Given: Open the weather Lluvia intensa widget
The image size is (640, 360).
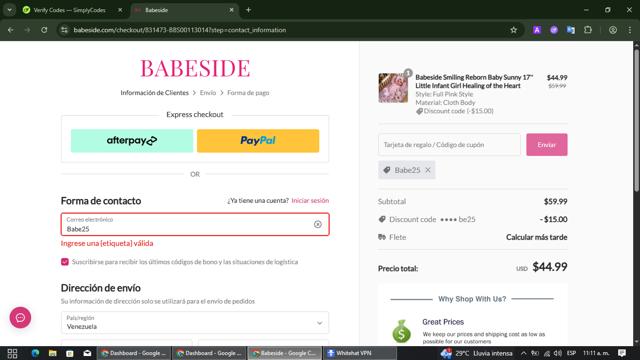Looking at the screenshot, I should (476, 353).
